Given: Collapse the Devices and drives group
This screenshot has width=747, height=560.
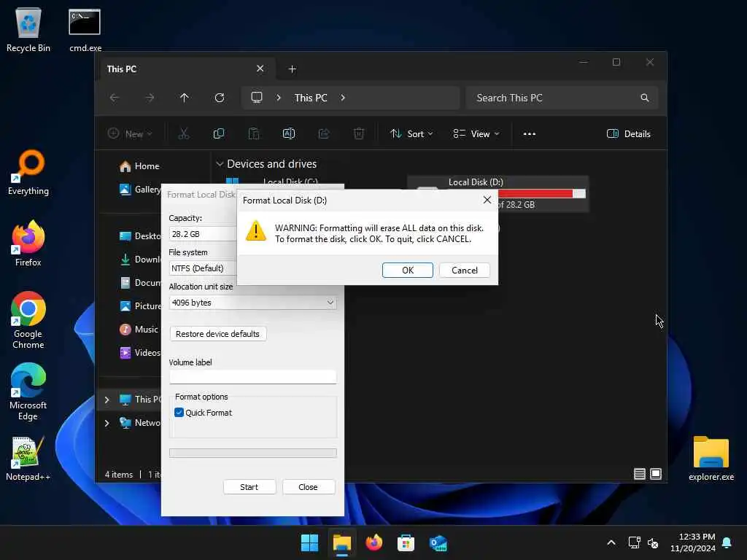Looking at the screenshot, I should (x=220, y=164).
